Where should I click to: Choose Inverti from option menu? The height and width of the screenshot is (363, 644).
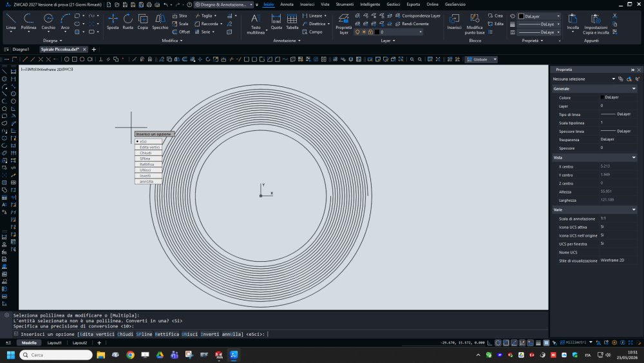149,175
